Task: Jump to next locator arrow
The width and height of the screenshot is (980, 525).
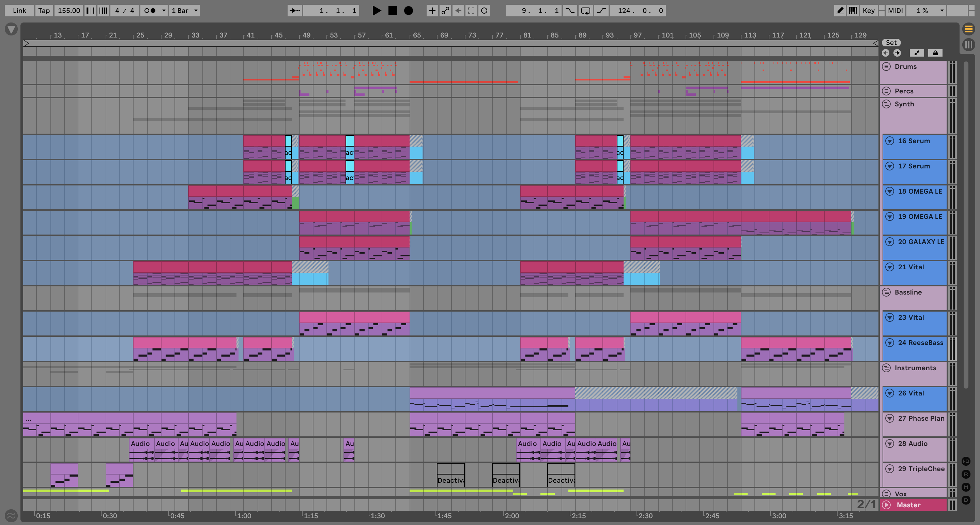Action: point(897,53)
